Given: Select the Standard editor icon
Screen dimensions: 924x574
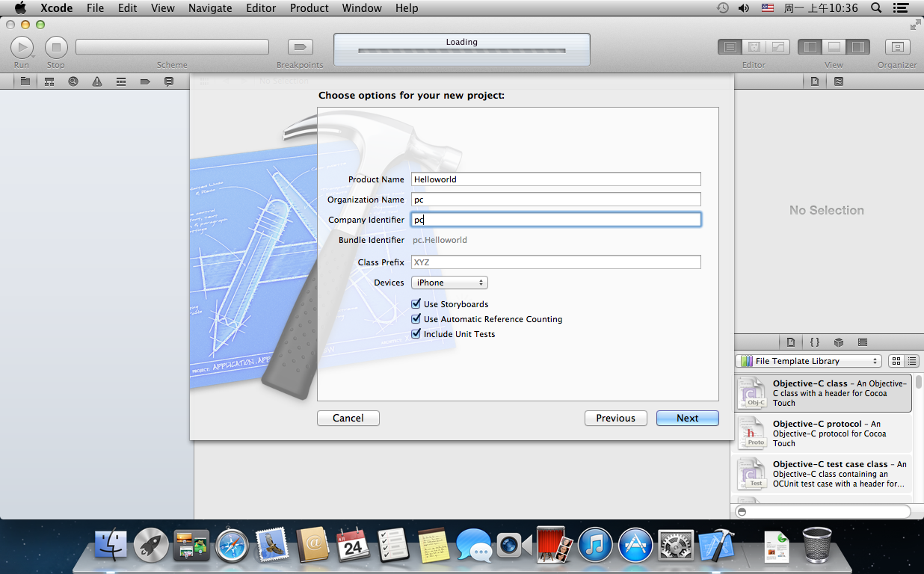Looking at the screenshot, I should click(730, 47).
